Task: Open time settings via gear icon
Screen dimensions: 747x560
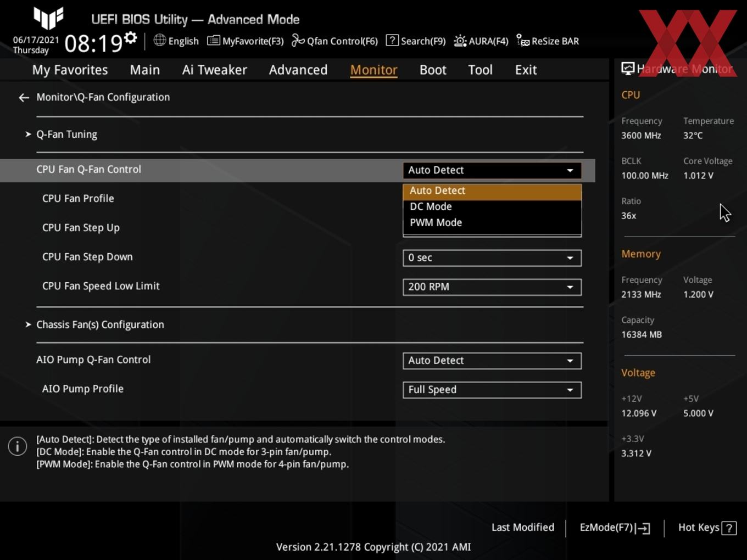Action: 131,38
